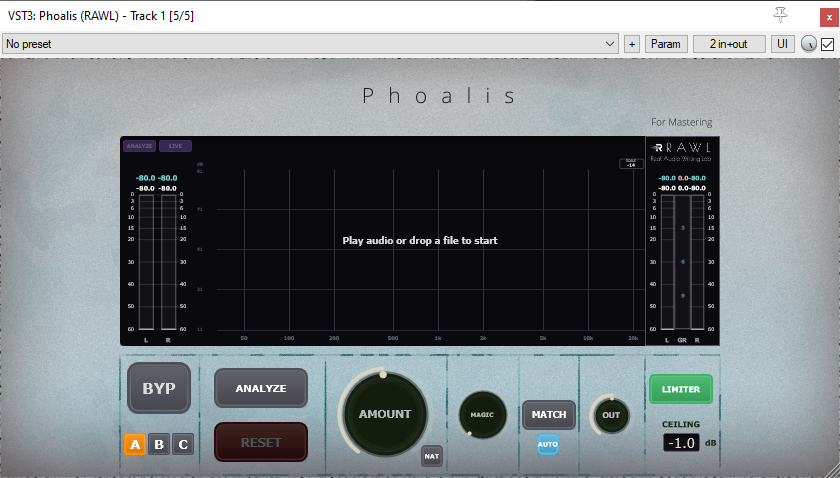The image size is (840, 478).
Task: Open the Param menu
Action: 666,44
